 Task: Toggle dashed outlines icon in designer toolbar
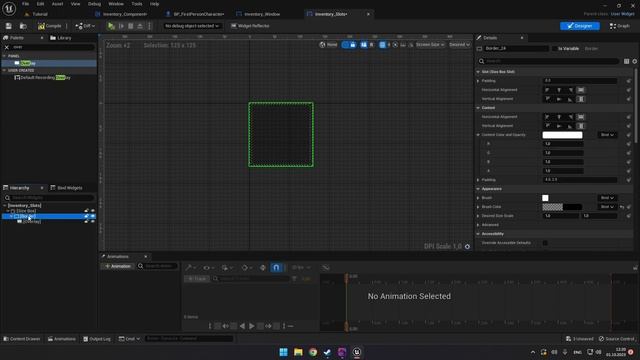click(363, 44)
